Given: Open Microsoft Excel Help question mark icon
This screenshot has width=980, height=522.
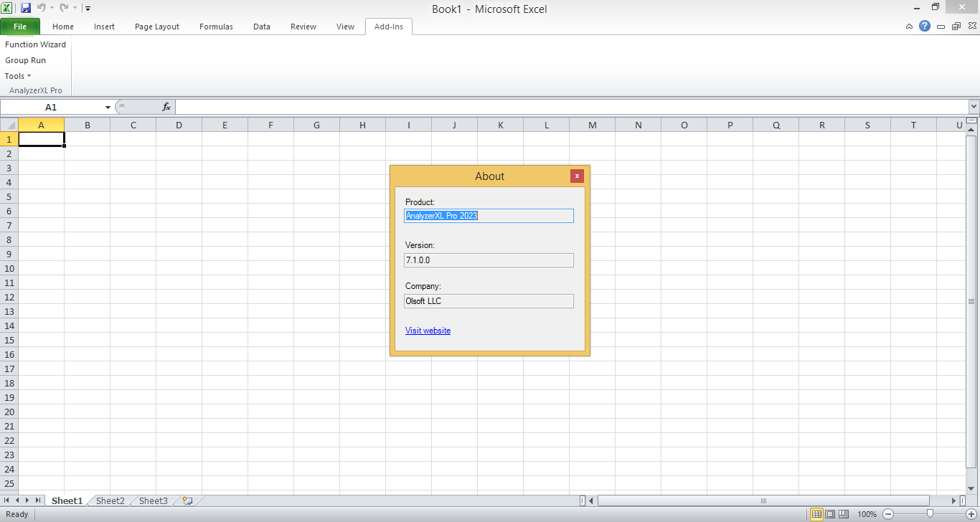Looking at the screenshot, I should pos(925,26).
